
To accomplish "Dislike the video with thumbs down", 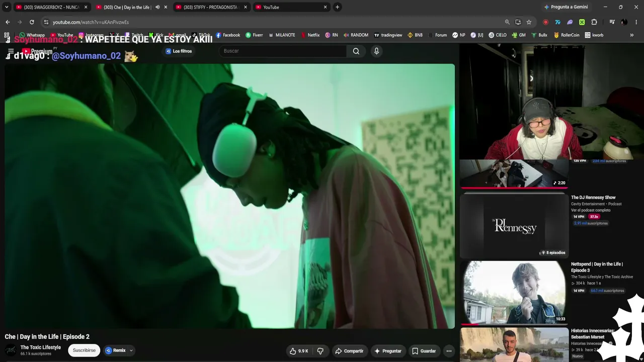I will (x=320, y=351).
